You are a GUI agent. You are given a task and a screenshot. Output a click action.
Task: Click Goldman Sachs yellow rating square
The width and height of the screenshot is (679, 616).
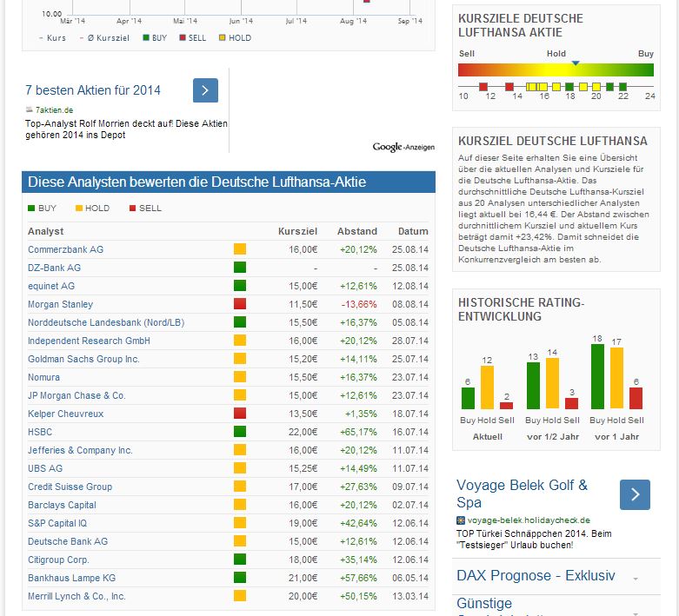click(239, 359)
